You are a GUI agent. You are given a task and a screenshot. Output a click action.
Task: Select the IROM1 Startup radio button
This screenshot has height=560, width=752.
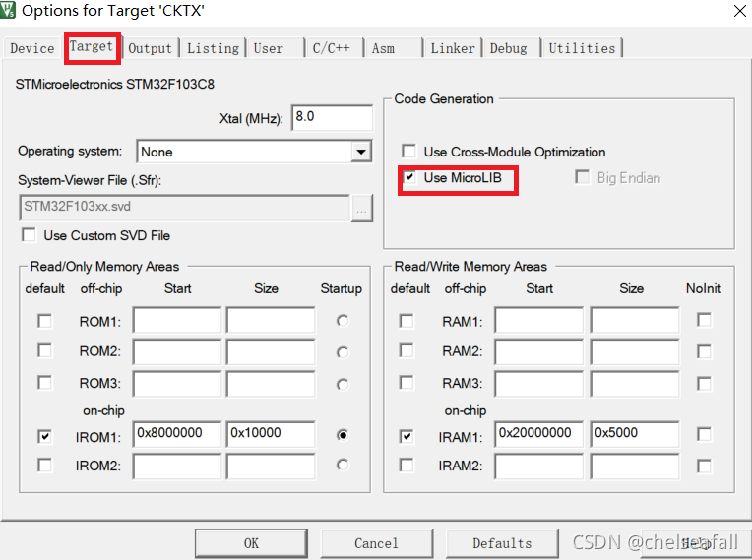pyautogui.click(x=342, y=435)
